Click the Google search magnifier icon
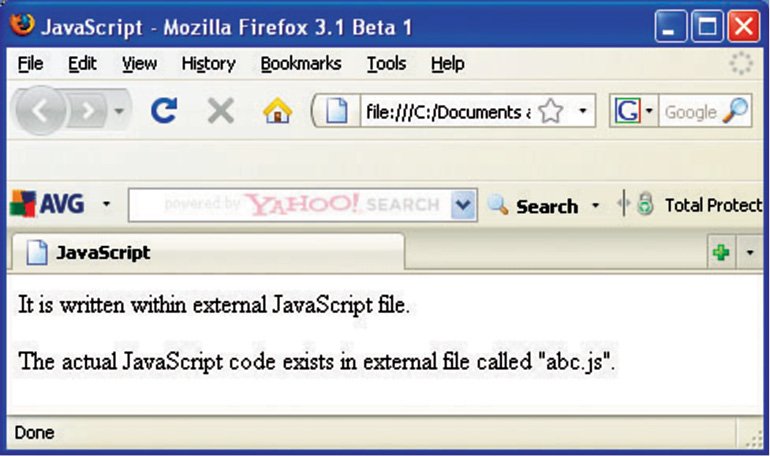 tap(735, 110)
